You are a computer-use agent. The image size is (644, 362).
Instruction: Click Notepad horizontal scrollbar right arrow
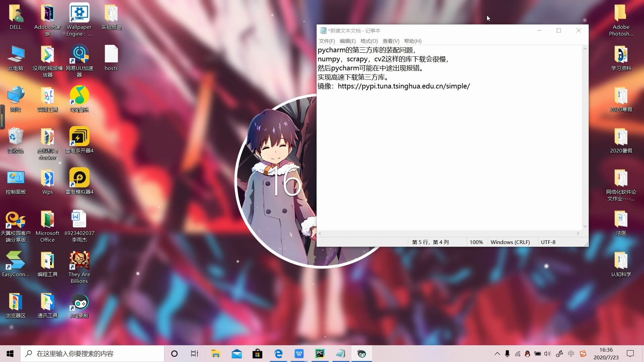[x=578, y=233]
